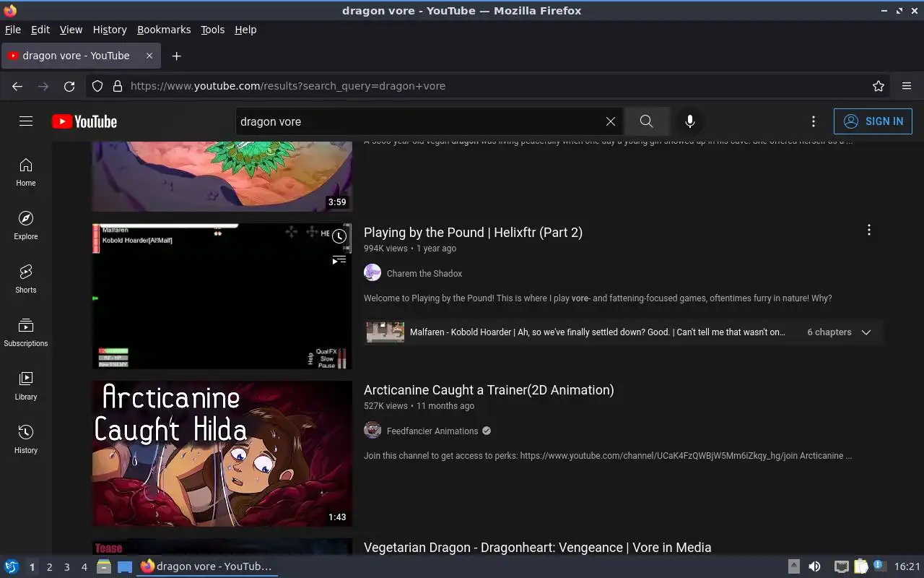Click the Firefox taskbar window button
The height and width of the screenshot is (578, 924).
pyautogui.click(x=207, y=567)
